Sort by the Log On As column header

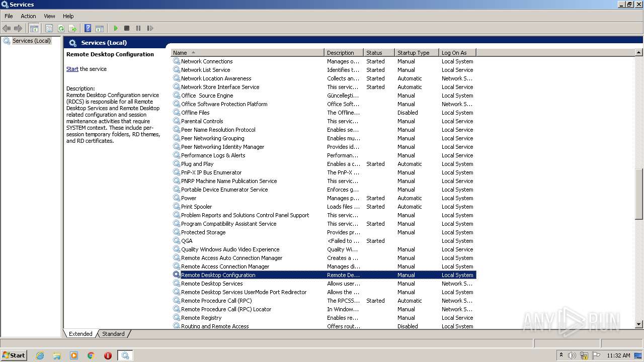pos(457,53)
